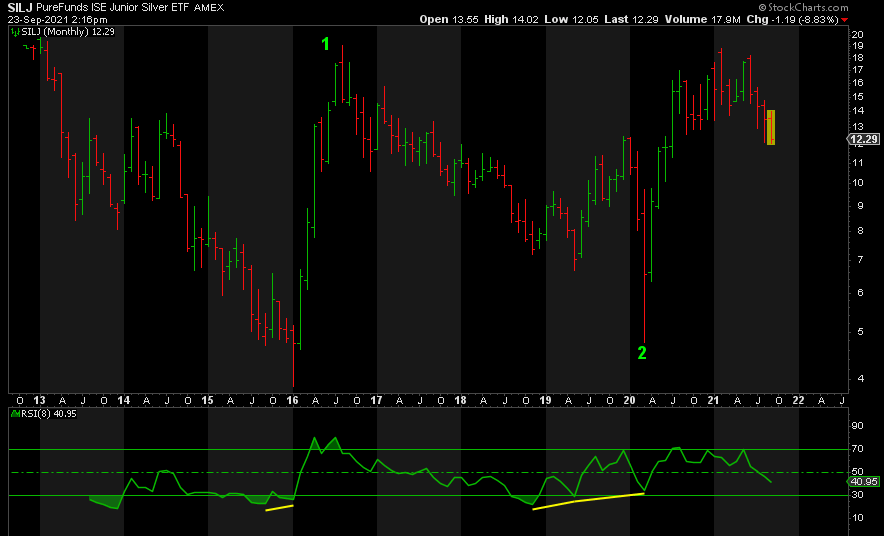Viewport: 884px width, 536px height.
Task: Click the green 2 annotation below 2020 low
Action: point(642,353)
